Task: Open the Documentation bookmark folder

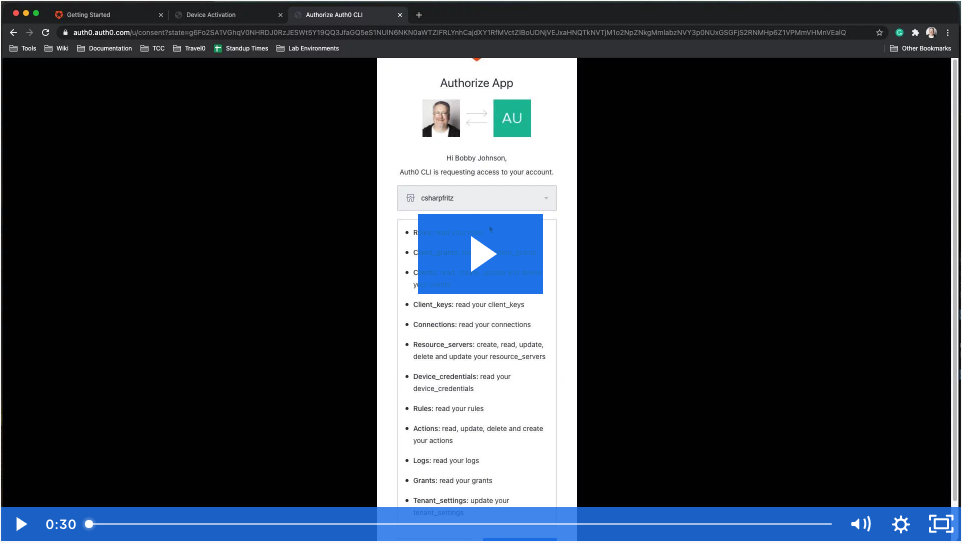Action: click(x=104, y=48)
